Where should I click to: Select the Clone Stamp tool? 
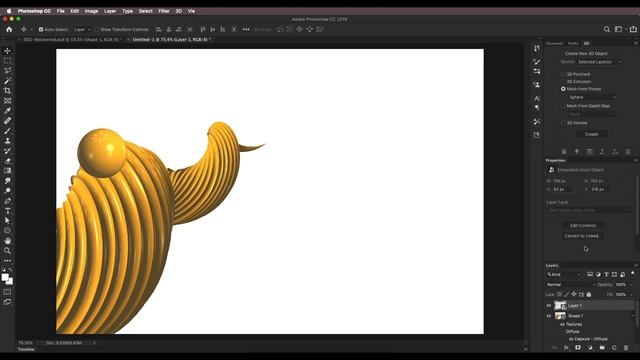click(7, 140)
